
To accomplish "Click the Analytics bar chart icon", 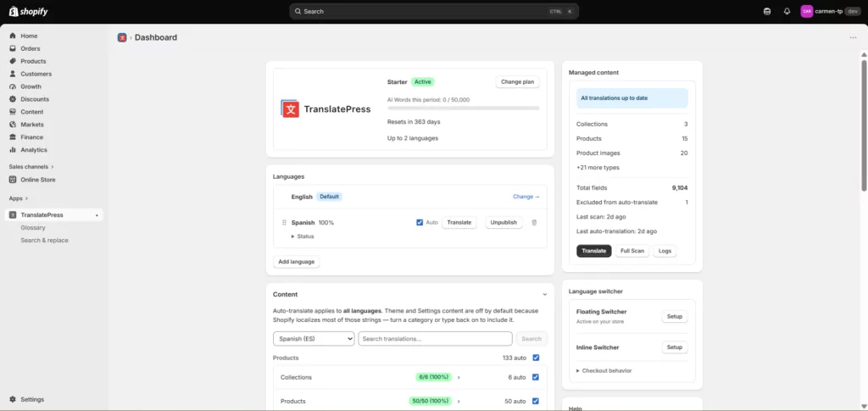I will tap(13, 150).
